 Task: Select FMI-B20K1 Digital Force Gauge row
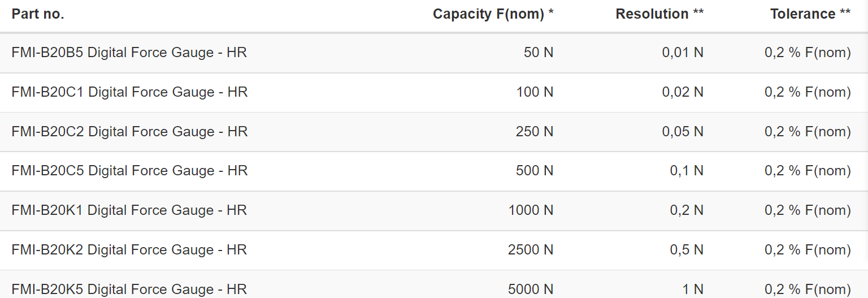pos(434,211)
